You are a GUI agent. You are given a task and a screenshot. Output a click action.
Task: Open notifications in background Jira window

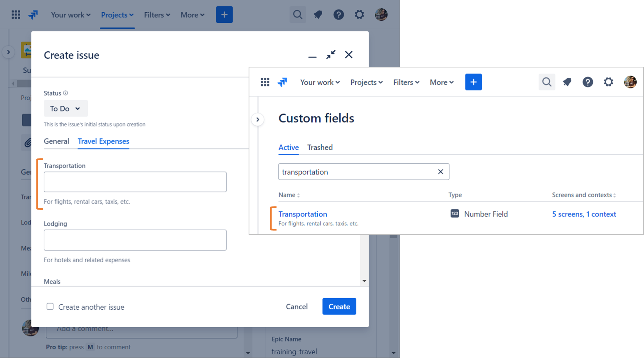pyautogui.click(x=318, y=15)
